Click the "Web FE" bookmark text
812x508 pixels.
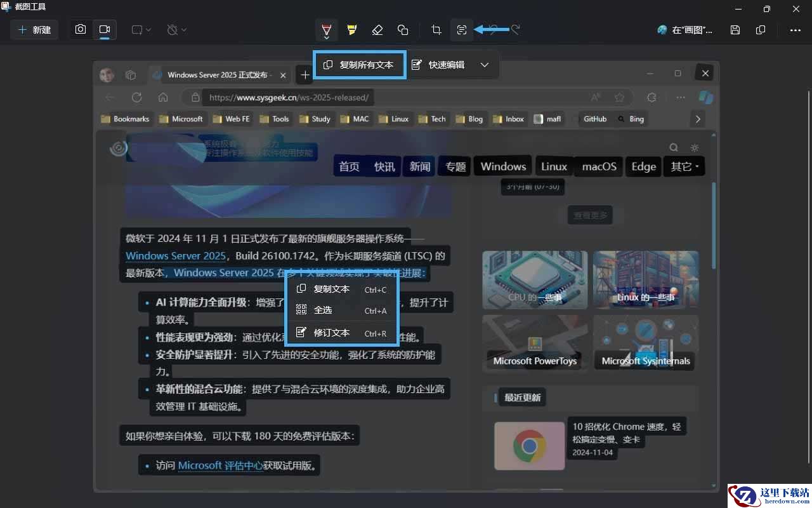[x=238, y=119]
